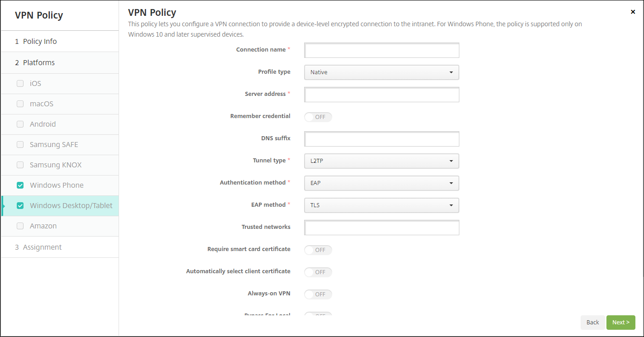Enable the Android platform checkbox
Viewport: 644px width, 337px height.
point(20,124)
